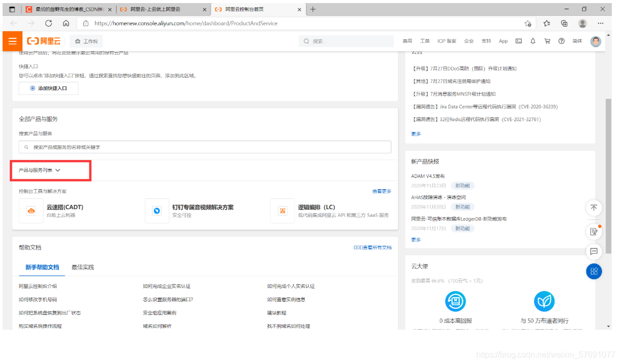The height and width of the screenshot is (364, 620).
Task: Click the feedback notepad floating icon
Action: (594, 232)
